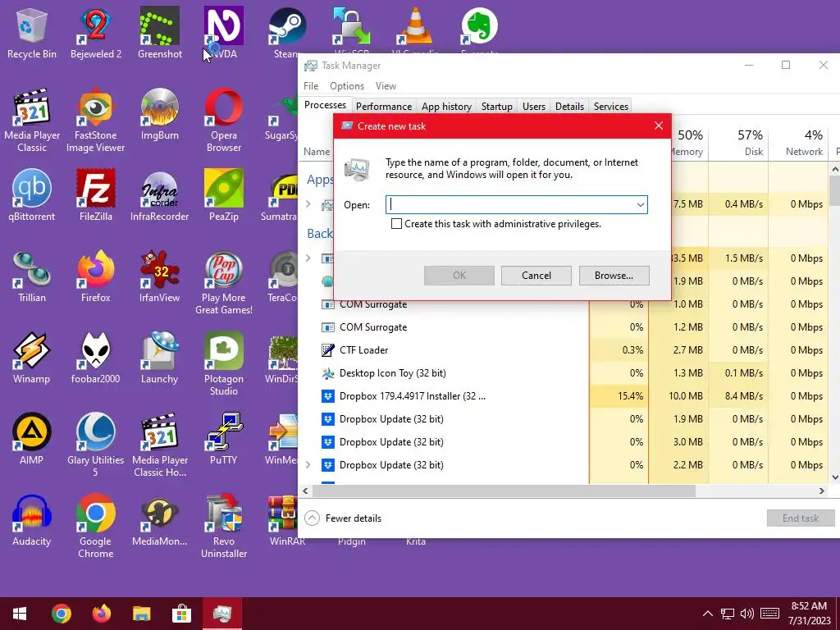Switch to the Details tab
Image resolution: width=840 pixels, height=630 pixels.
click(x=569, y=106)
